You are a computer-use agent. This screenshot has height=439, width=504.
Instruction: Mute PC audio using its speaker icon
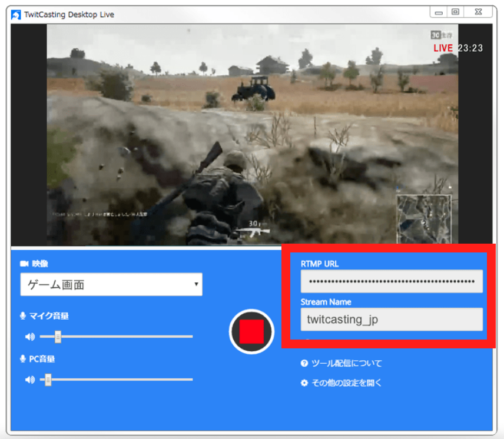(x=30, y=380)
